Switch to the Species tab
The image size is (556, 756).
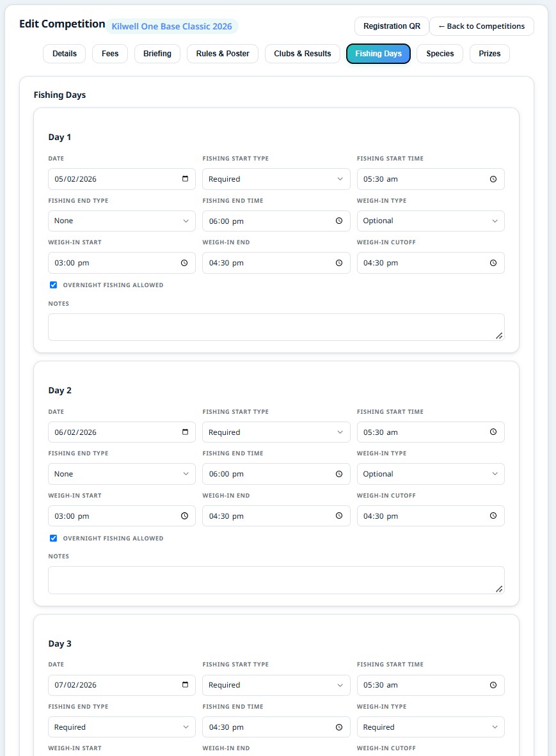(440, 54)
